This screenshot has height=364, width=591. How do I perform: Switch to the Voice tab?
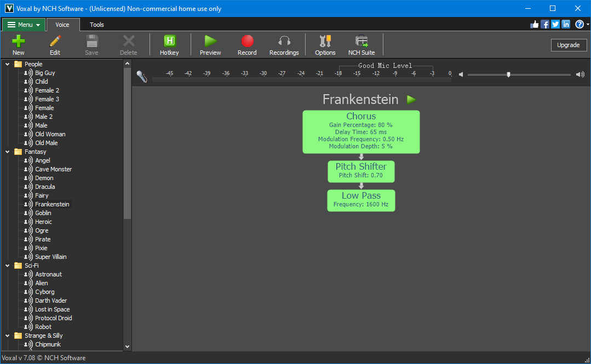pyautogui.click(x=62, y=25)
